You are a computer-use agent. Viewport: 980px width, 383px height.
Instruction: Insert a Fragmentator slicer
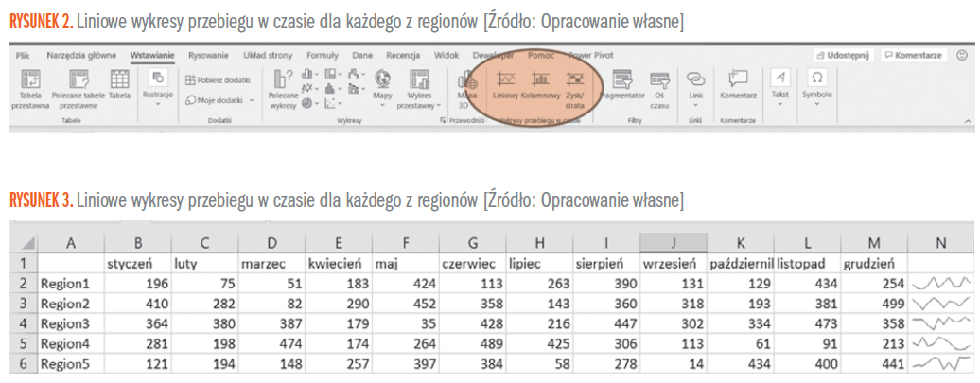point(622,85)
